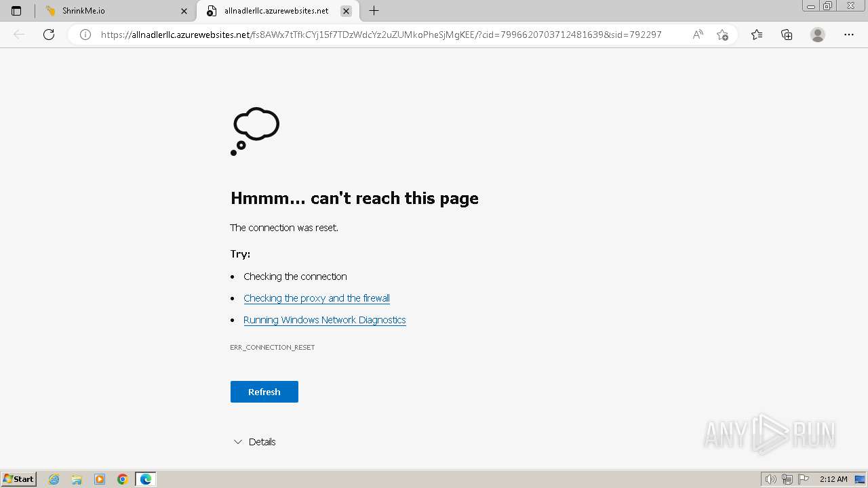Image resolution: width=868 pixels, height=488 pixels.
Task: Open the tab actions menu icon
Action: coord(16,11)
